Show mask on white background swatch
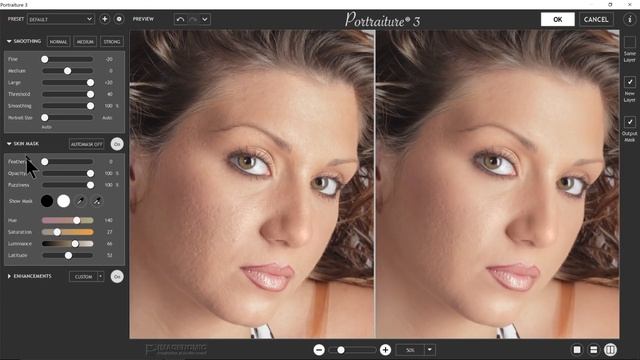 64,201
